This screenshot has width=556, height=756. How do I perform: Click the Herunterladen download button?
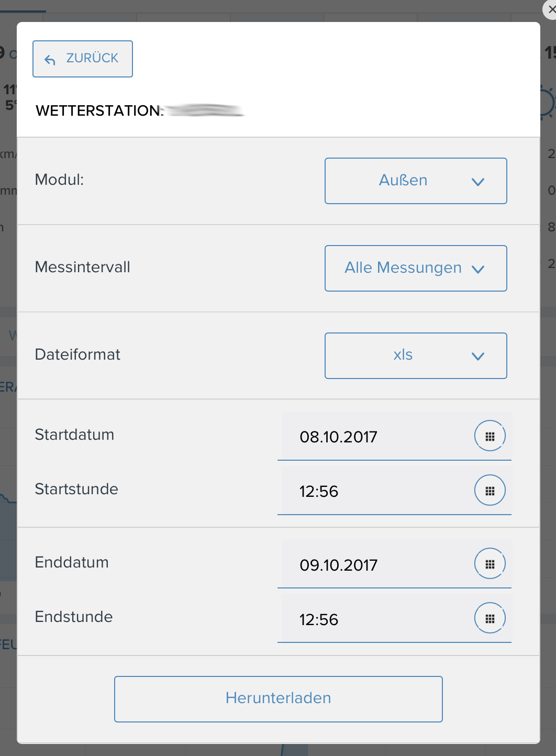(278, 698)
